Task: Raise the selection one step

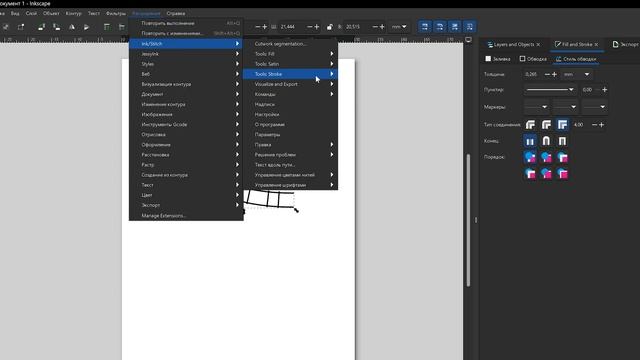Action: click(x=122, y=27)
